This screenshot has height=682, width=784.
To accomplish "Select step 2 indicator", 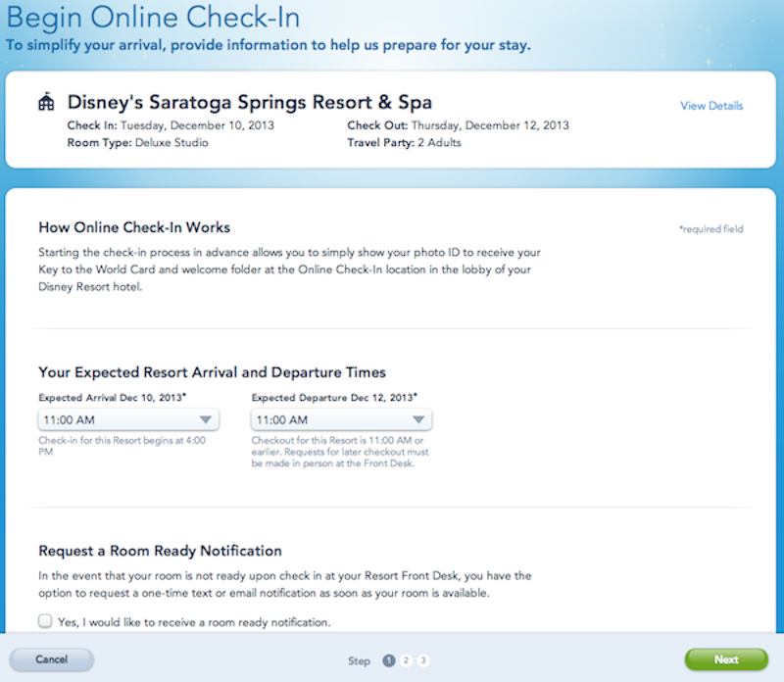I will pos(406,660).
